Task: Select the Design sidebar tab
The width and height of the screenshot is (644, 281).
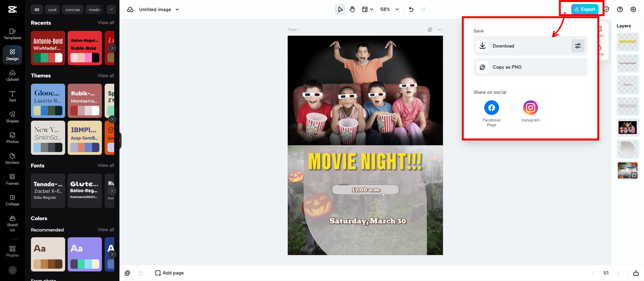Action: click(x=12, y=55)
